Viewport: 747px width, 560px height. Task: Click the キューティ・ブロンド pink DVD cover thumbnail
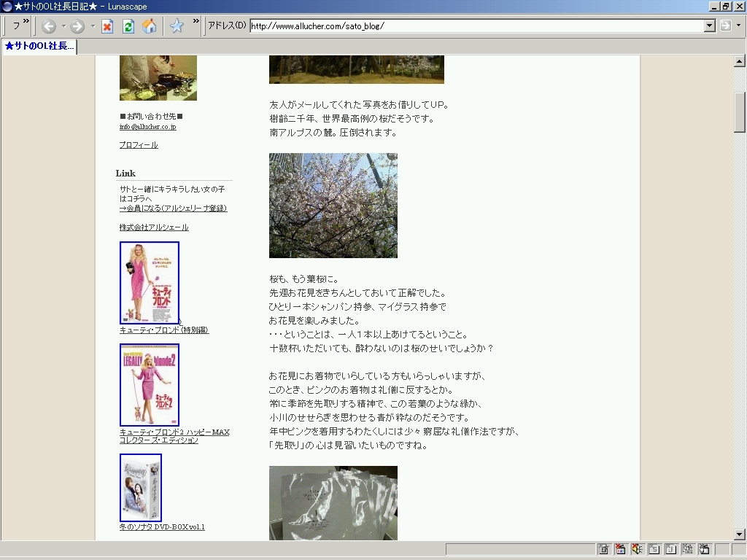tap(150, 283)
